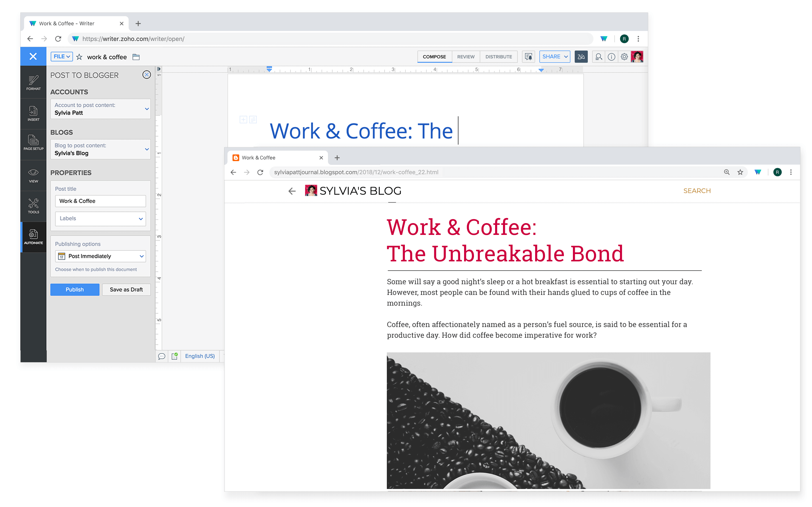This screenshot has width=812, height=507.
Task: Toggle the Post Immediately publishing option
Action: click(x=100, y=256)
